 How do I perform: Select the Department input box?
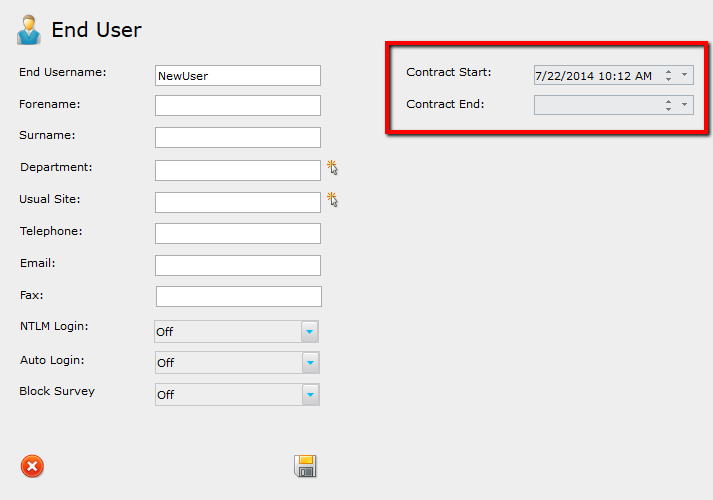tap(238, 170)
